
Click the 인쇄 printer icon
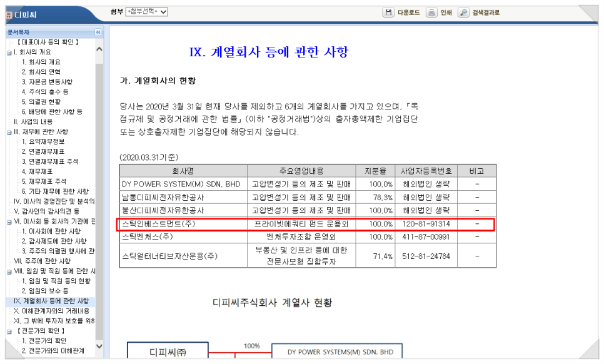click(431, 13)
